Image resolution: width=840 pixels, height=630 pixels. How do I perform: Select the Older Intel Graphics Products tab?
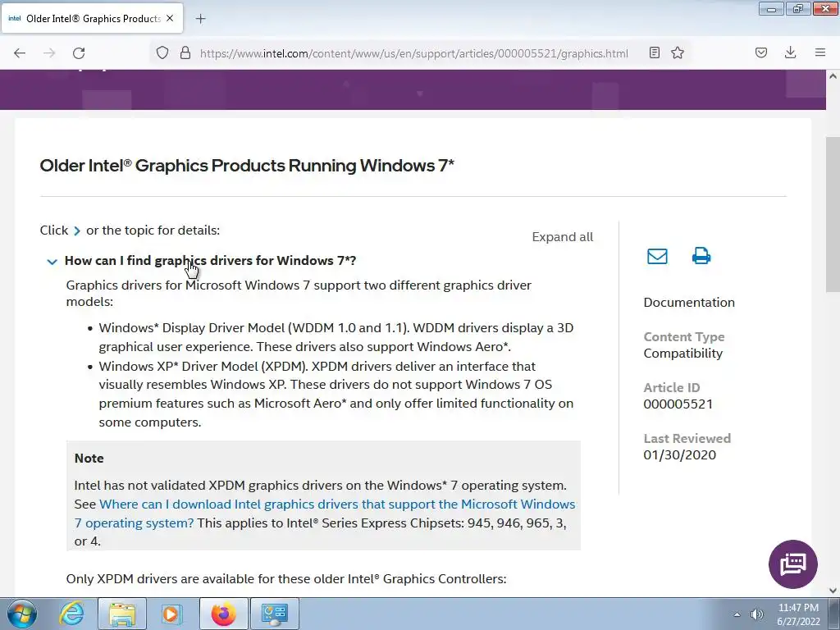click(92, 19)
